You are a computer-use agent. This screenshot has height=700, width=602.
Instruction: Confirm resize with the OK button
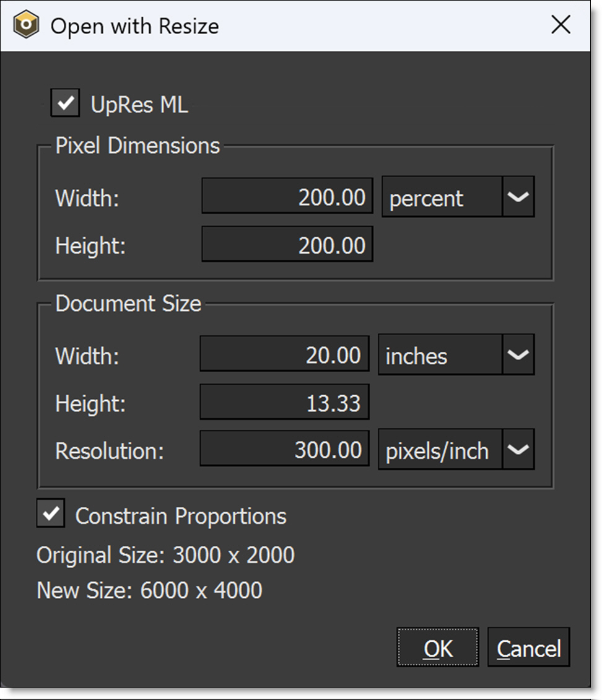point(438,648)
